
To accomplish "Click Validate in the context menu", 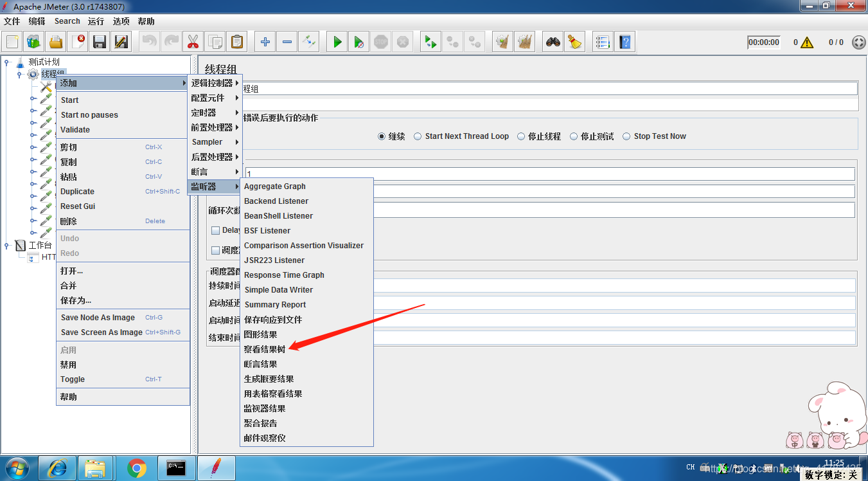I will [x=123, y=130].
